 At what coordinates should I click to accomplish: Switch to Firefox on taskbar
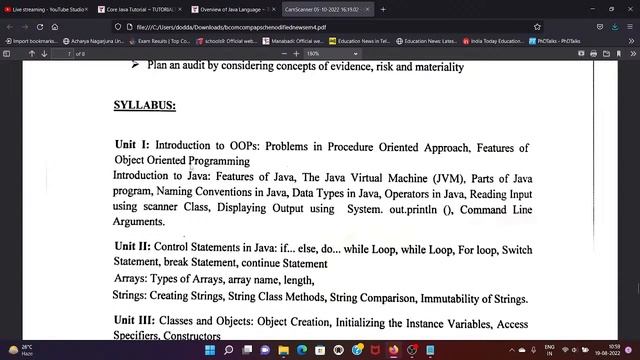pos(393,350)
